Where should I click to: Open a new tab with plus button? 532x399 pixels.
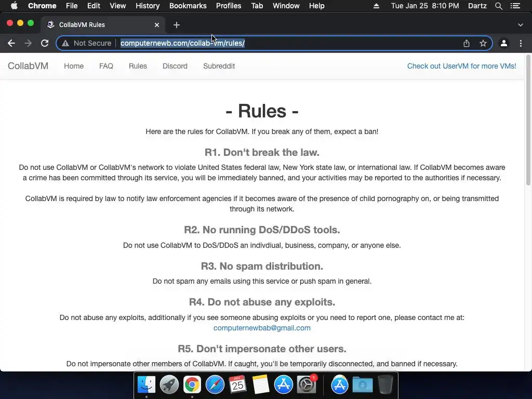tap(177, 25)
